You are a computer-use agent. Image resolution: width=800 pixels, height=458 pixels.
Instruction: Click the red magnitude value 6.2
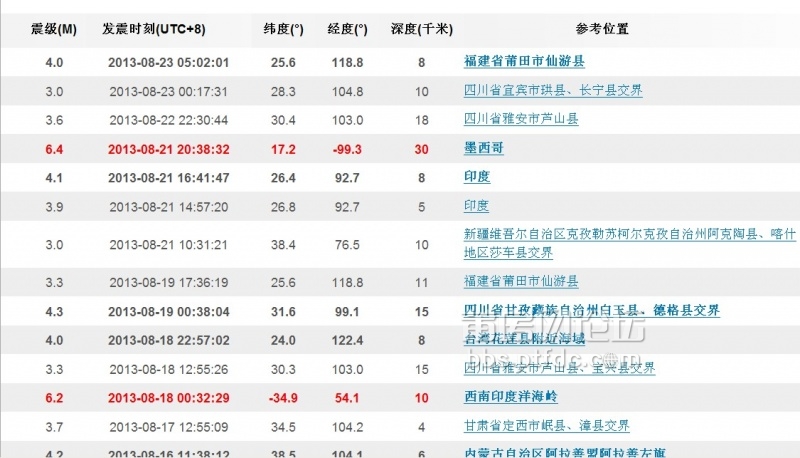click(x=54, y=398)
